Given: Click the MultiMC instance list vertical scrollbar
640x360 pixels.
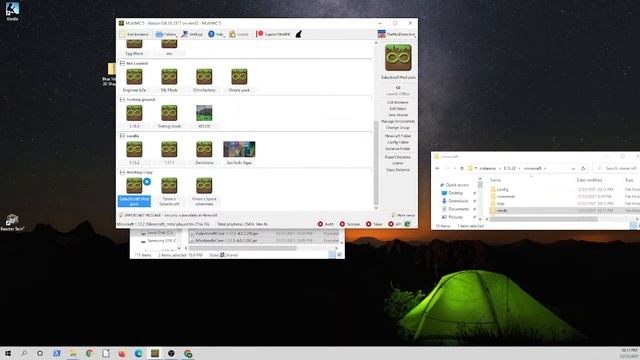Looking at the screenshot, I should pyautogui.click(x=376, y=163).
